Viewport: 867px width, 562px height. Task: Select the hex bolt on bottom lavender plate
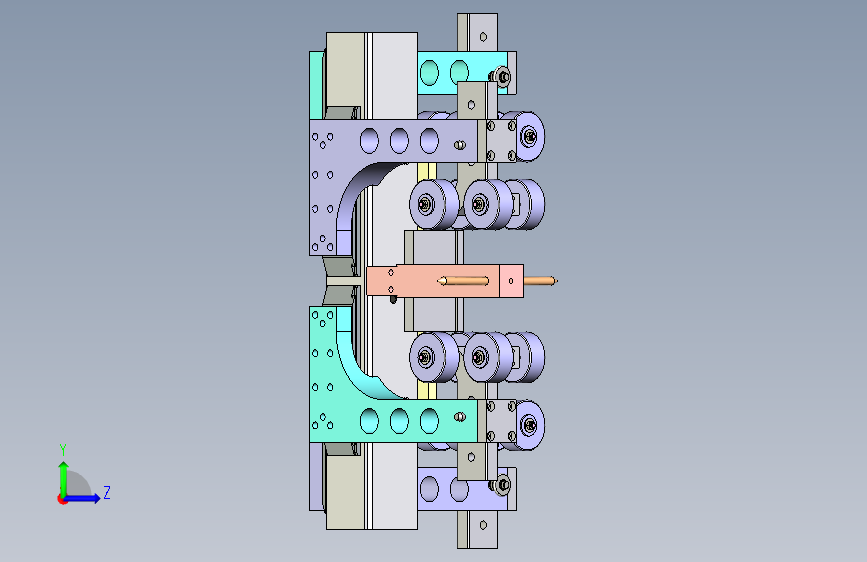click(x=502, y=485)
